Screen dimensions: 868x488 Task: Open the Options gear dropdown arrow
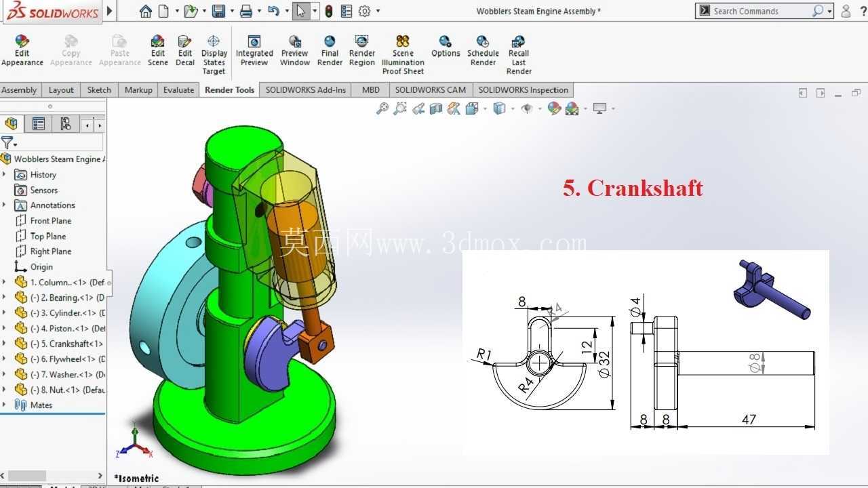coord(378,11)
